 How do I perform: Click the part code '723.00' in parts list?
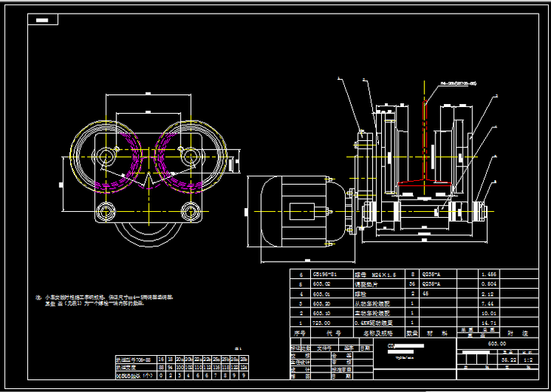pos(322,323)
